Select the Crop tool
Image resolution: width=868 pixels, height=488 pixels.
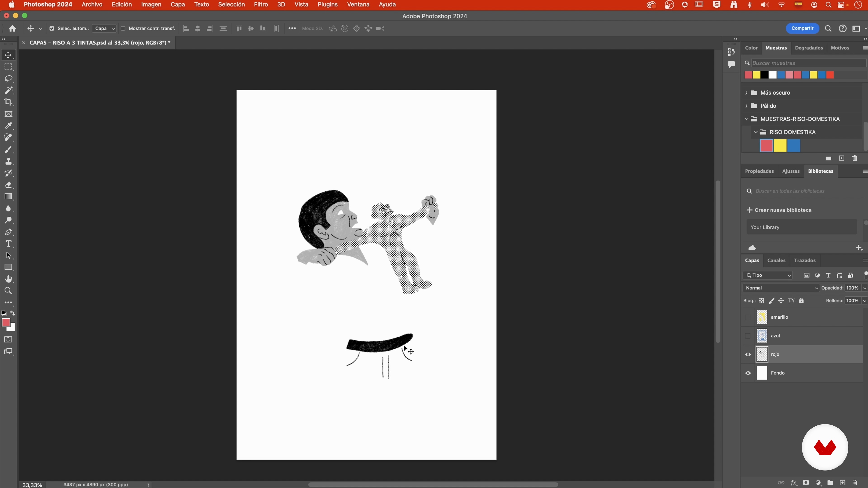8,102
